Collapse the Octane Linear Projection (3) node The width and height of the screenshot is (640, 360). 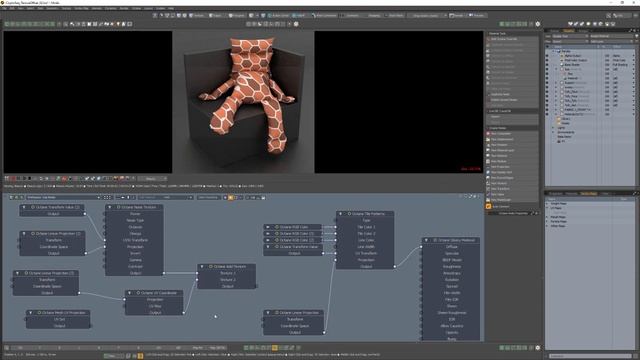tap(17, 273)
